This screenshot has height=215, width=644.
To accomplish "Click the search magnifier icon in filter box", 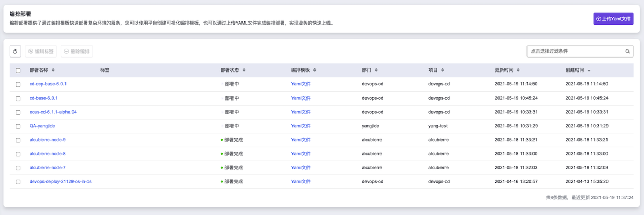I will coord(627,52).
